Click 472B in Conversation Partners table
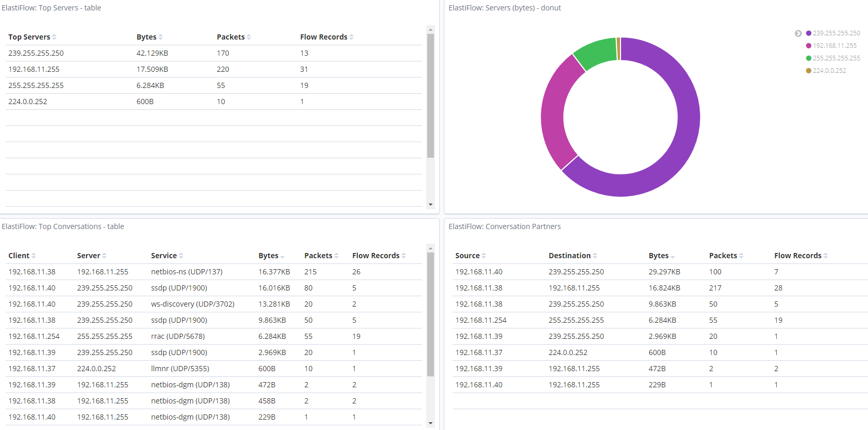This screenshot has width=868, height=430. pos(657,369)
